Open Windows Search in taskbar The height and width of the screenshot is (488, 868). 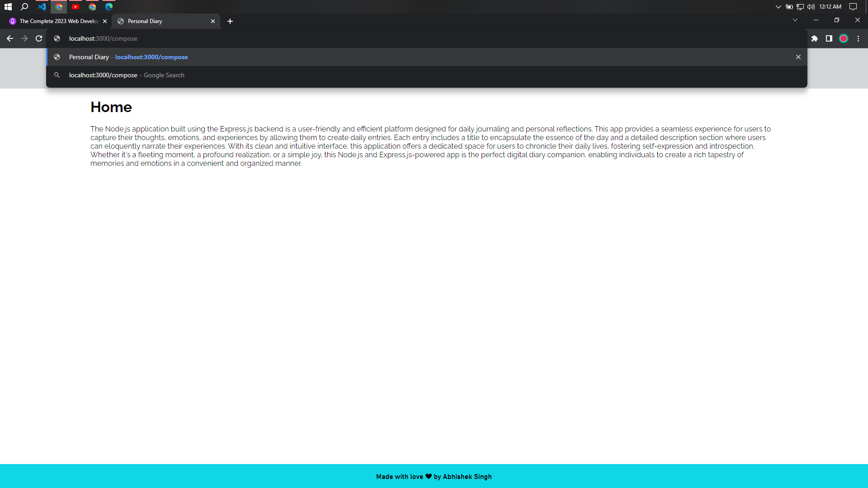(24, 7)
